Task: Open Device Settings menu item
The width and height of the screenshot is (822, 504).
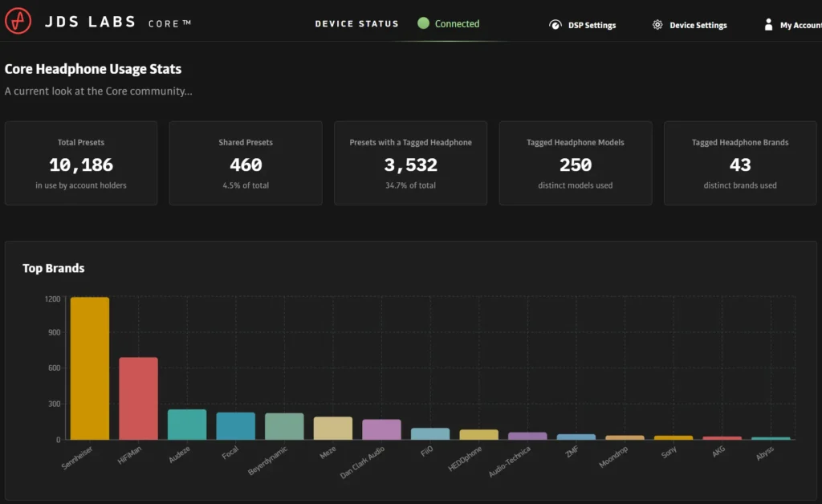Action: click(x=690, y=25)
